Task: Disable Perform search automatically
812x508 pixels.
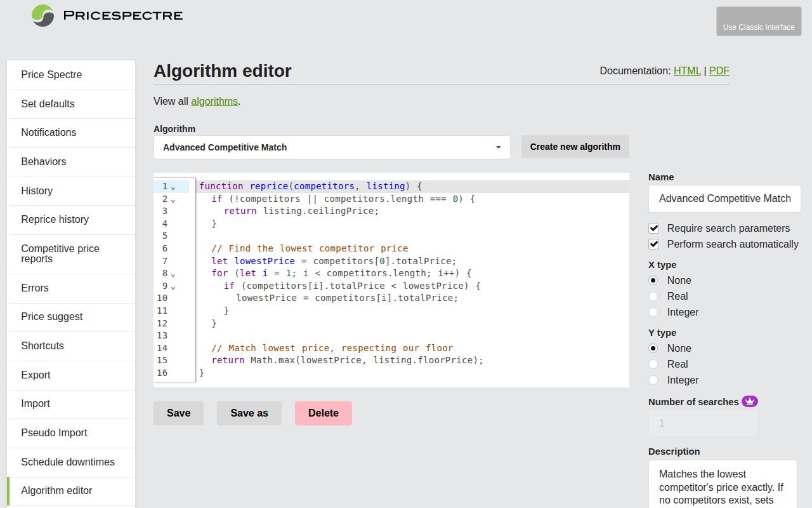Action: (653, 244)
